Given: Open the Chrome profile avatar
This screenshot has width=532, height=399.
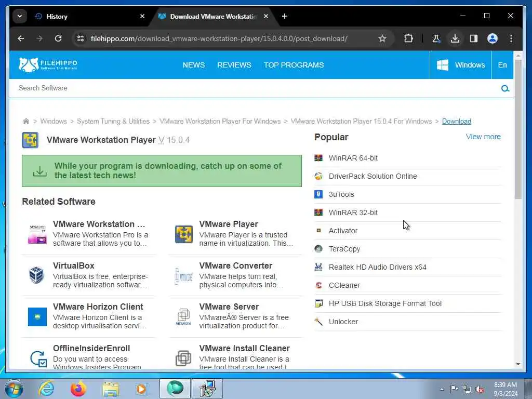Looking at the screenshot, I should 493,38.
